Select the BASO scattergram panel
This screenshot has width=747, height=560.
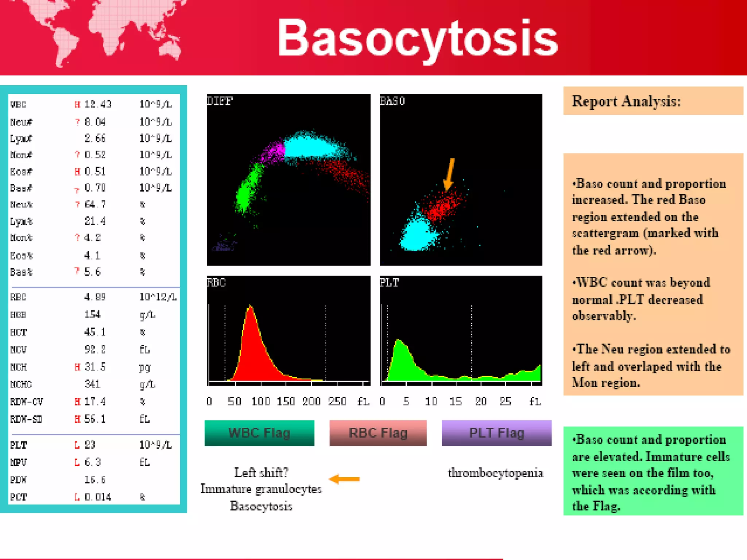[x=461, y=180]
